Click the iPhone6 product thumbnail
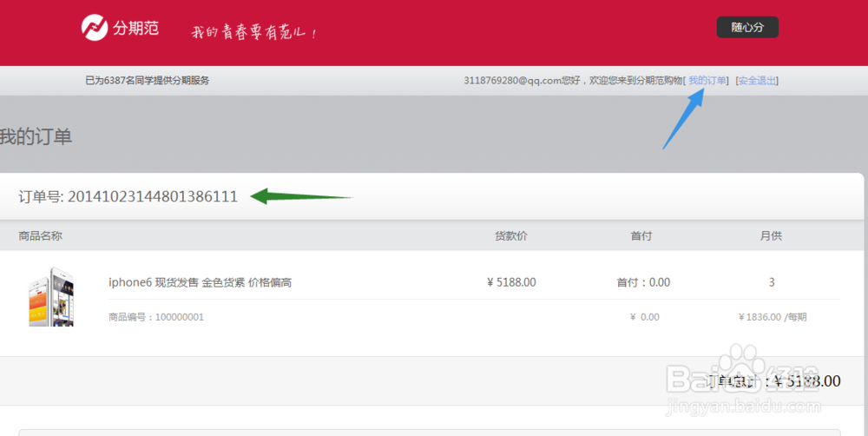This screenshot has width=868, height=436. (x=51, y=296)
